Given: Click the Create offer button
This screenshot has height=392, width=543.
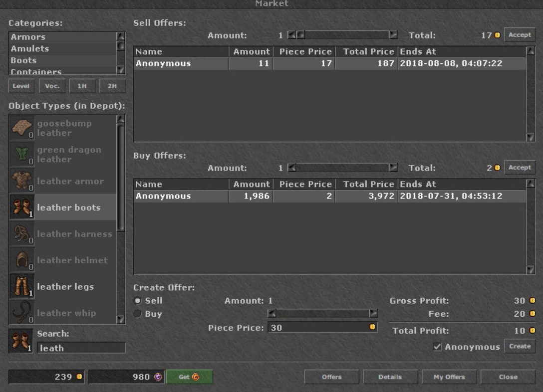Looking at the screenshot, I should click(520, 346).
